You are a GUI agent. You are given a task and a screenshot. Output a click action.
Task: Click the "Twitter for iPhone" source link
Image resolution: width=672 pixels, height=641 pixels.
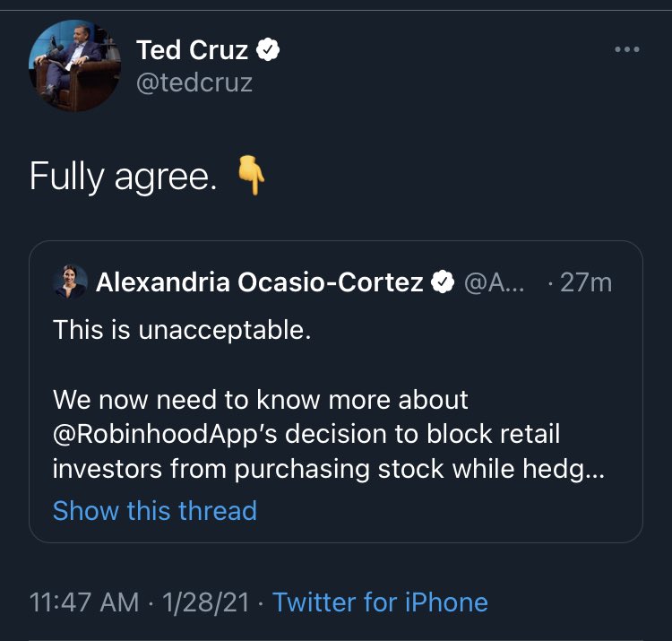380,602
